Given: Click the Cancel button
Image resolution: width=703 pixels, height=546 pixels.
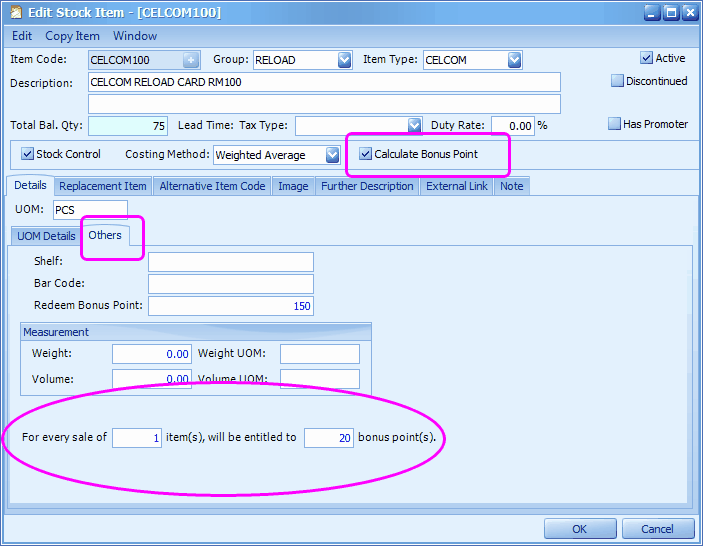Looking at the screenshot, I should pyautogui.click(x=657, y=529).
